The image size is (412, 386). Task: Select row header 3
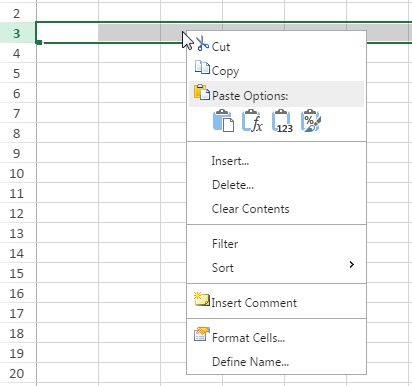(17, 33)
